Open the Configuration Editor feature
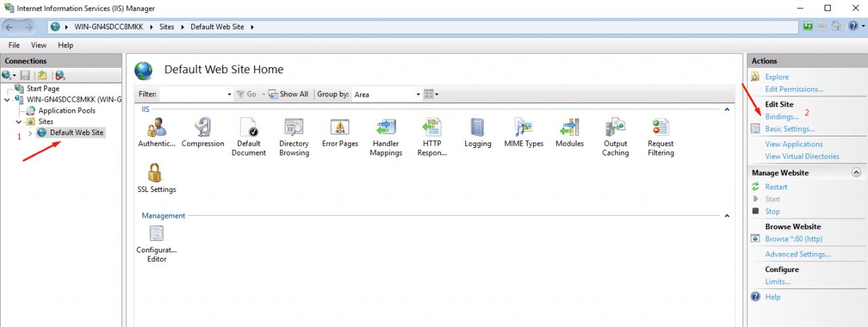 pos(157,244)
